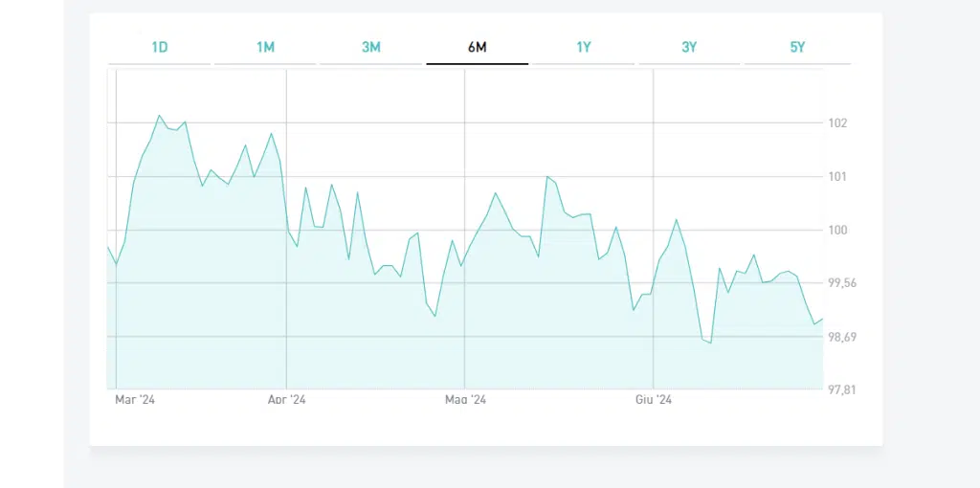Show the 5Y chart period
The height and width of the screenshot is (488, 980).
point(796,47)
